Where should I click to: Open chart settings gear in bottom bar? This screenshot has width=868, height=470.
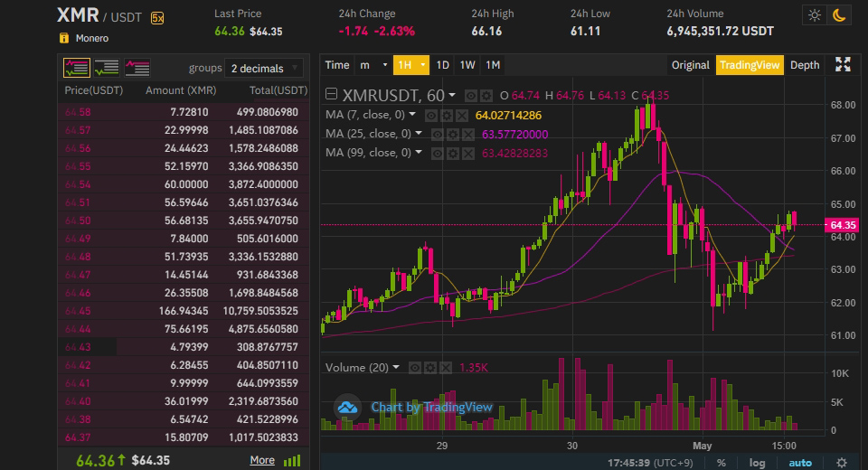842,463
